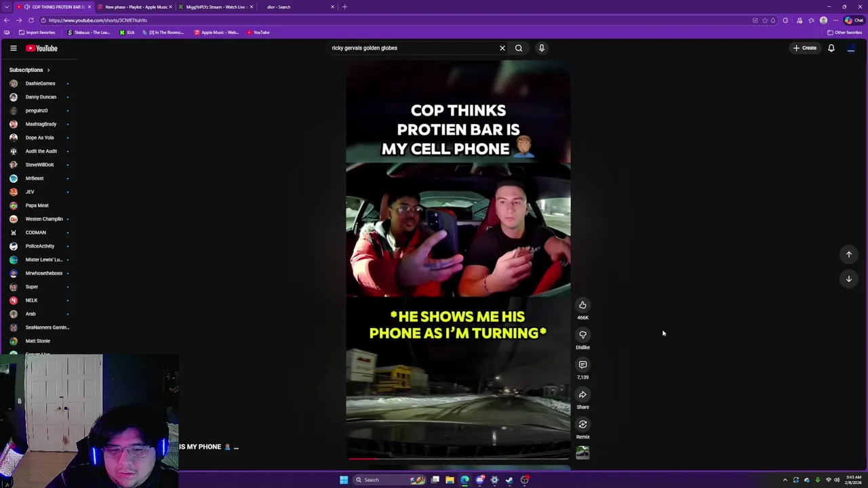Open Windows Start menu
The height and width of the screenshot is (488, 868).
click(344, 480)
